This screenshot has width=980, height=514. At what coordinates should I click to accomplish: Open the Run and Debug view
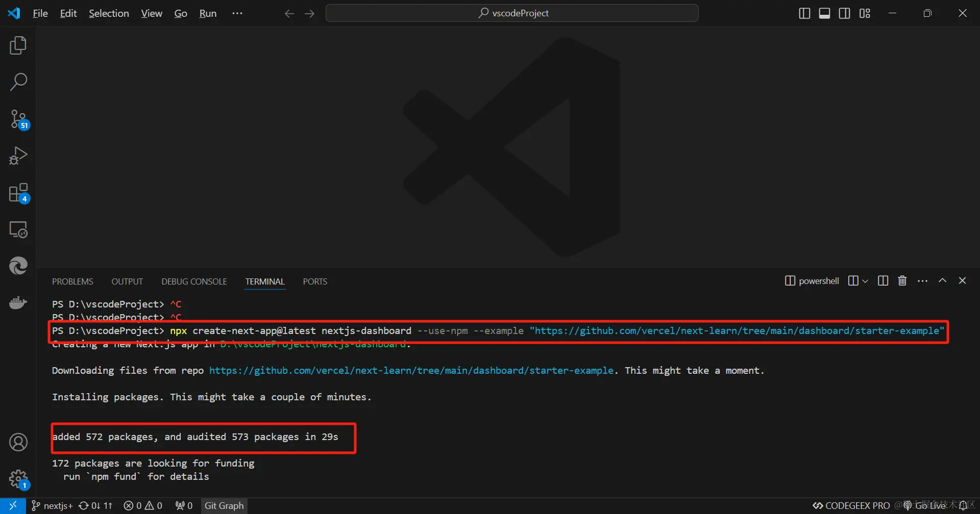click(x=18, y=156)
